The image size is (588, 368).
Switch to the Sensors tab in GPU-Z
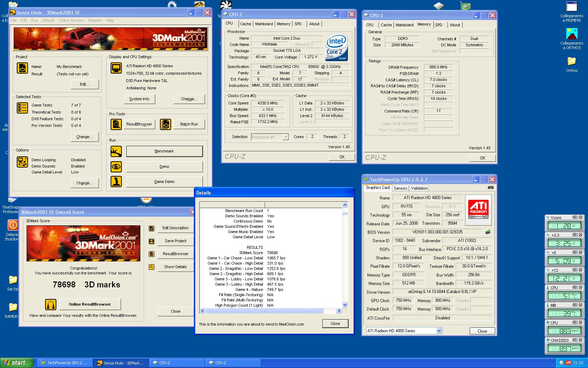(x=400, y=188)
